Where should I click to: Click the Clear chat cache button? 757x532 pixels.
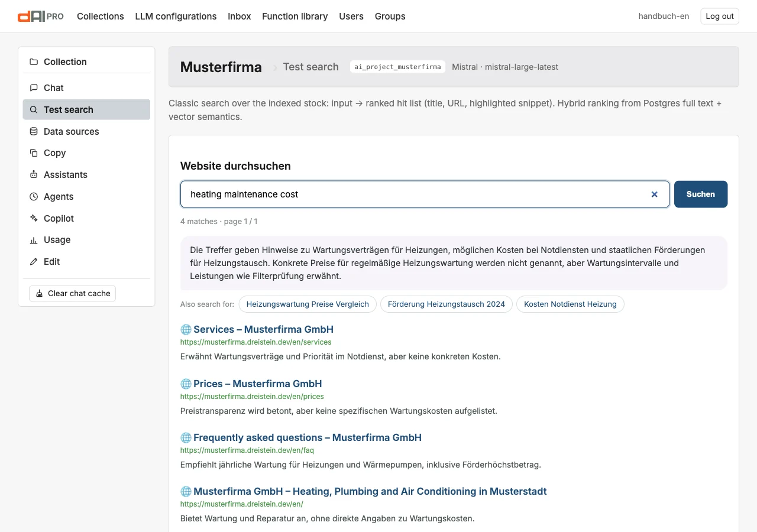click(x=72, y=293)
